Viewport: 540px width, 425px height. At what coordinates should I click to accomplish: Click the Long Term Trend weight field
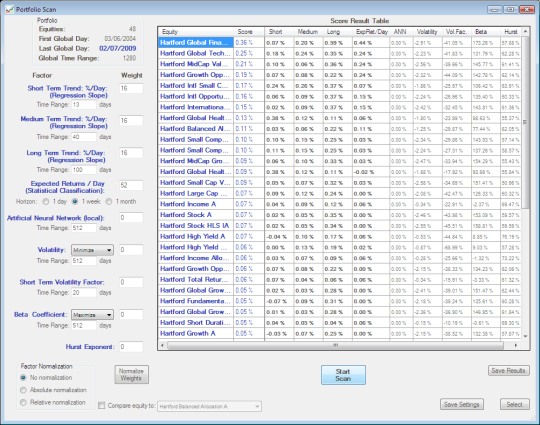(x=131, y=153)
